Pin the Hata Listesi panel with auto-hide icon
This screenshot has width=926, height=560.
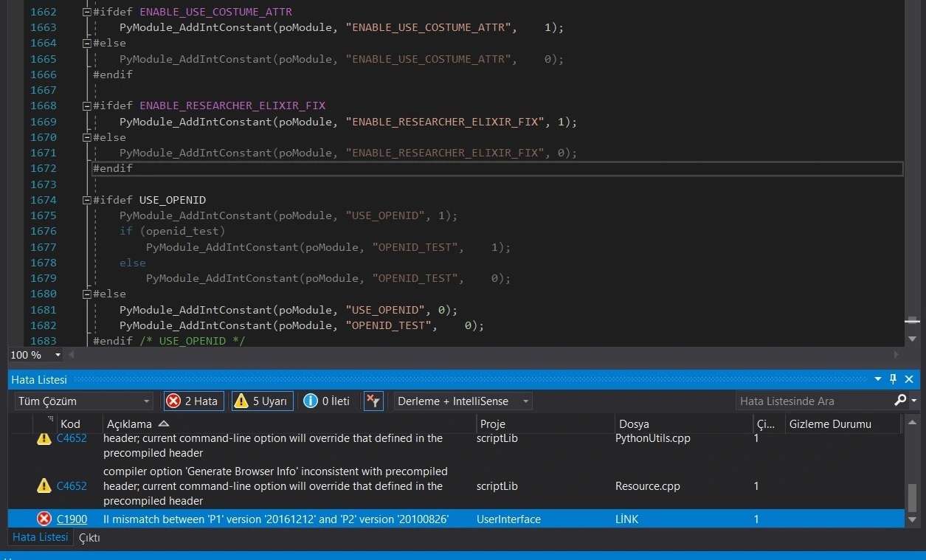click(893, 379)
